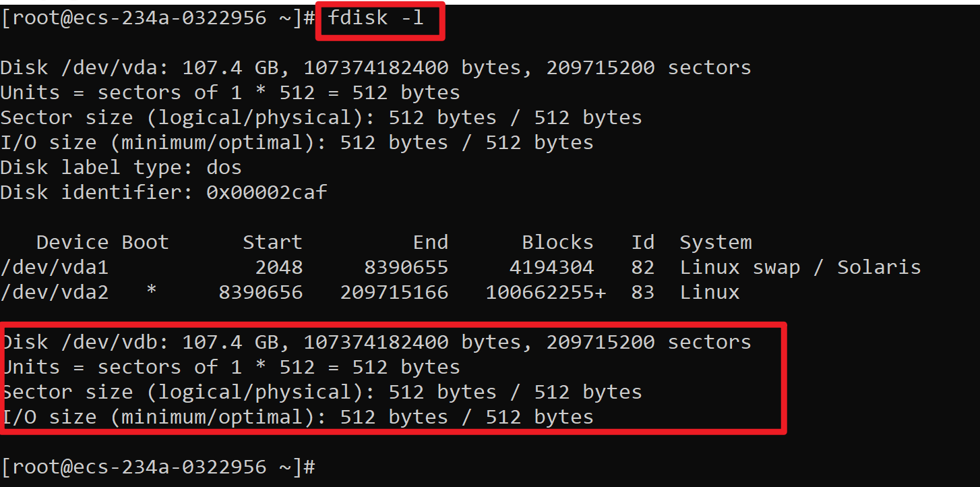Click the Disk identifier value 0x00002caf

click(x=266, y=193)
